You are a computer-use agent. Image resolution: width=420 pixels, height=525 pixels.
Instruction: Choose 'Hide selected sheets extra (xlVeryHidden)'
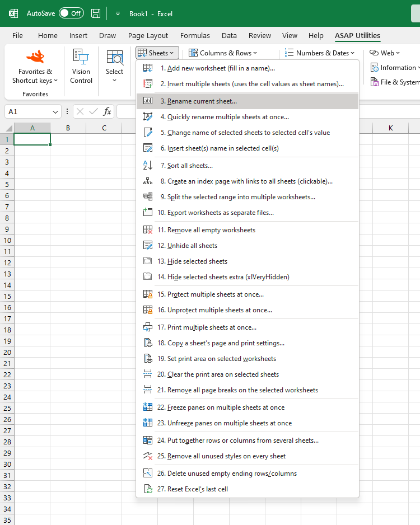click(248, 277)
